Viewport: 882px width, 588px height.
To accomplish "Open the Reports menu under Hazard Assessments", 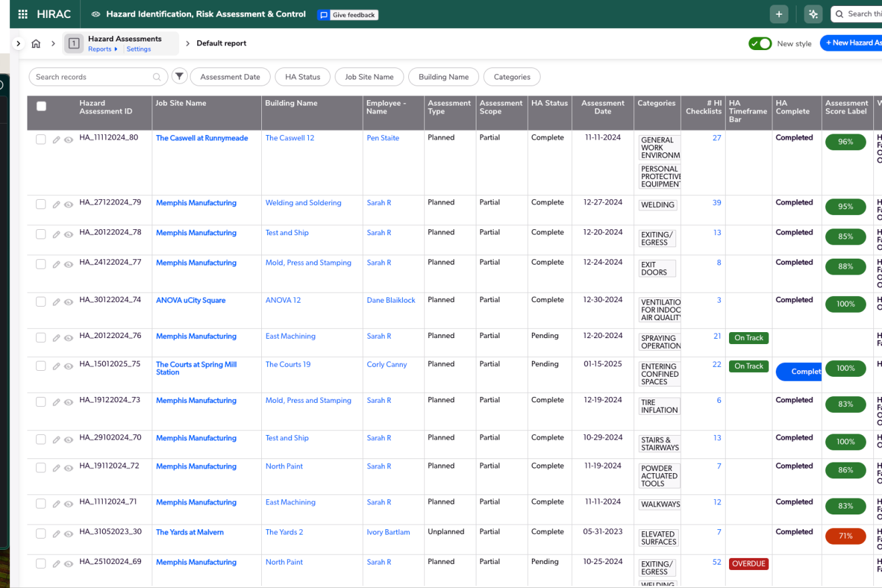I will click(101, 49).
